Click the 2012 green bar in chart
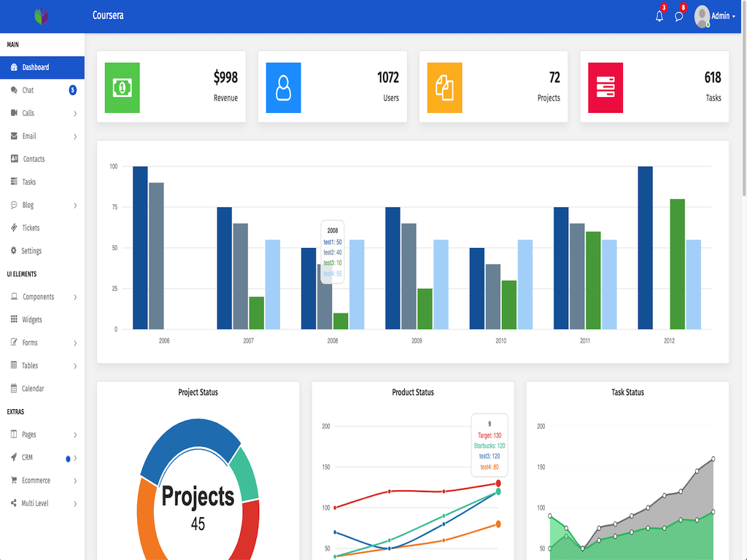This screenshot has height=560, width=747. [678, 264]
